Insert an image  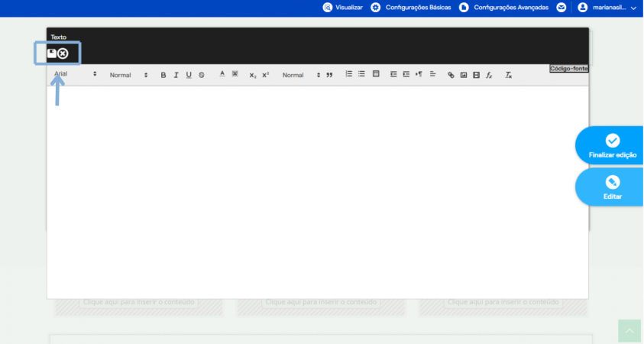coord(464,75)
